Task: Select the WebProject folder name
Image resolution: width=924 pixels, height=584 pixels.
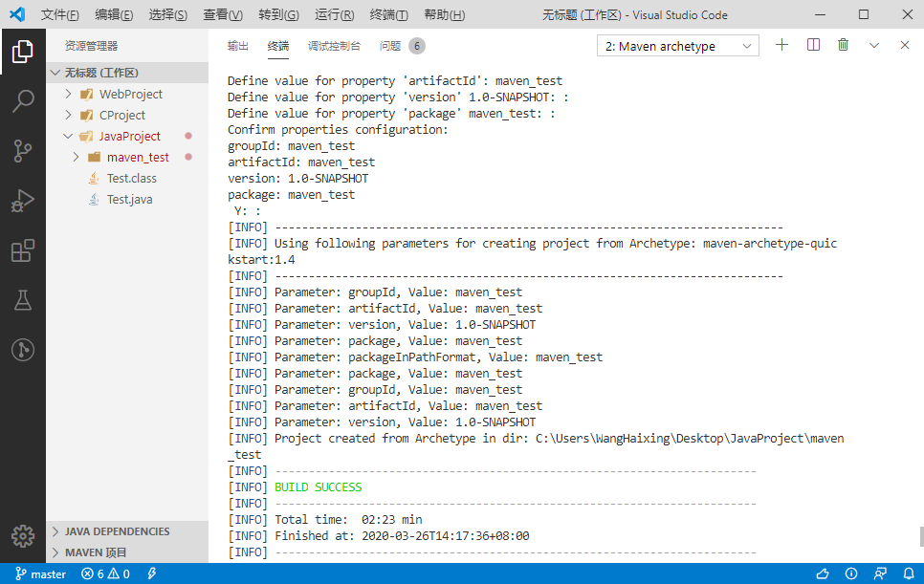Action: click(131, 95)
